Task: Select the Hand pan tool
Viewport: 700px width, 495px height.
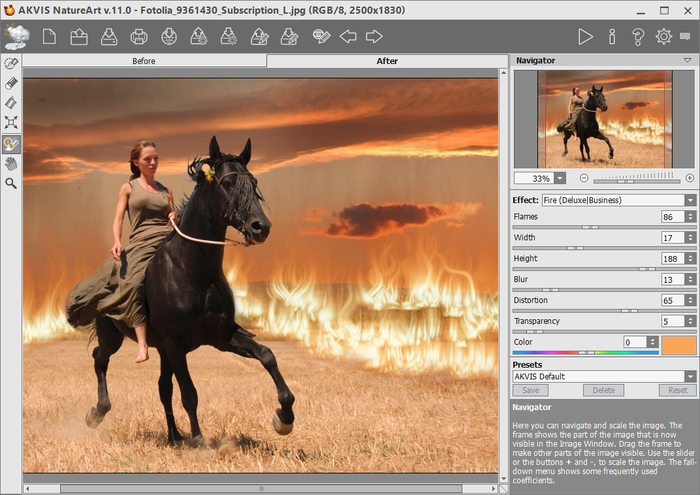Action: point(11,164)
